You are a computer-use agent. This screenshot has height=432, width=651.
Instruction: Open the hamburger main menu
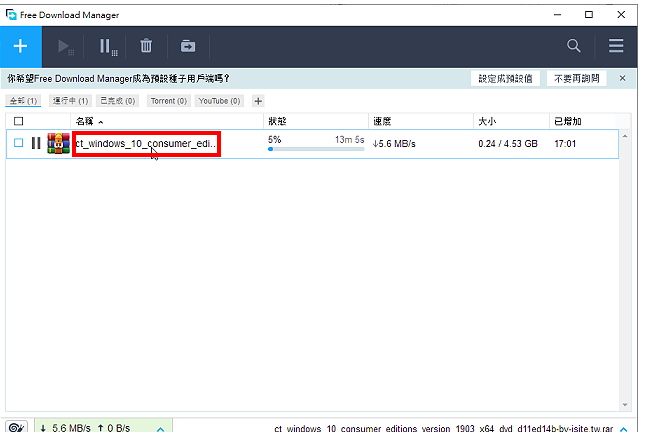click(616, 46)
